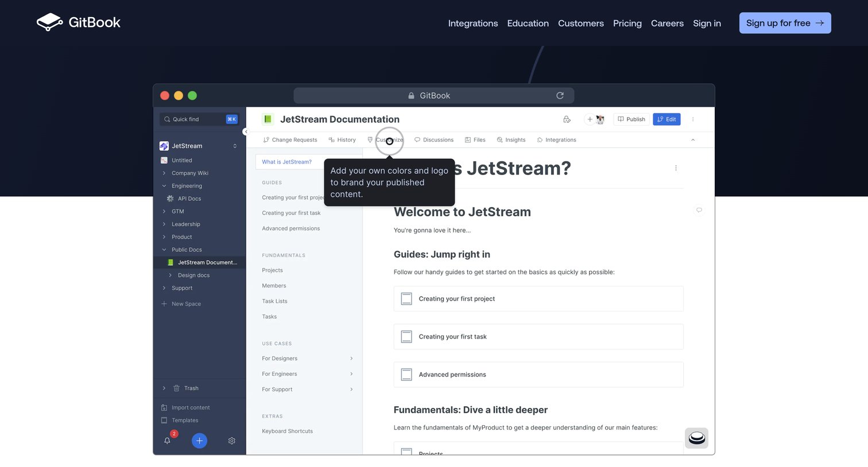Open the History tab
The image size is (868, 467).
[342, 140]
